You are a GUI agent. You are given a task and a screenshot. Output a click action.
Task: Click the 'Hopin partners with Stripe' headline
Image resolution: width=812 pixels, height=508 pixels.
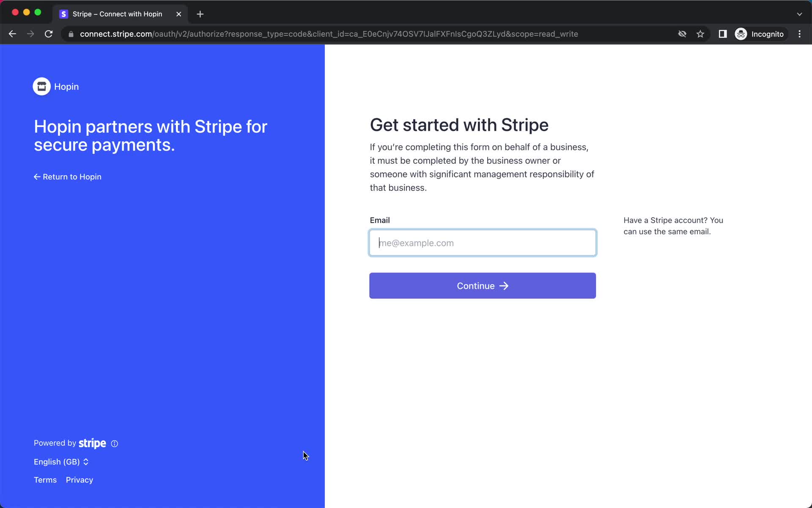tap(151, 135)
